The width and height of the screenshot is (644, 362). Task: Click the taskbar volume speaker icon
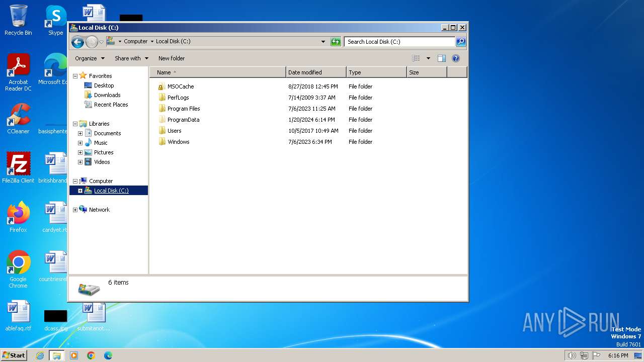572,355
